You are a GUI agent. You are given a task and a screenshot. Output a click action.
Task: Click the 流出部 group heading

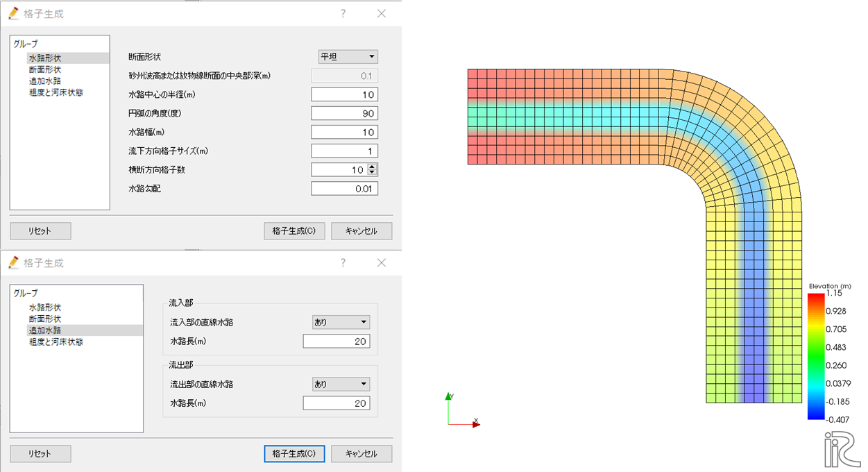tap(180, 365)
